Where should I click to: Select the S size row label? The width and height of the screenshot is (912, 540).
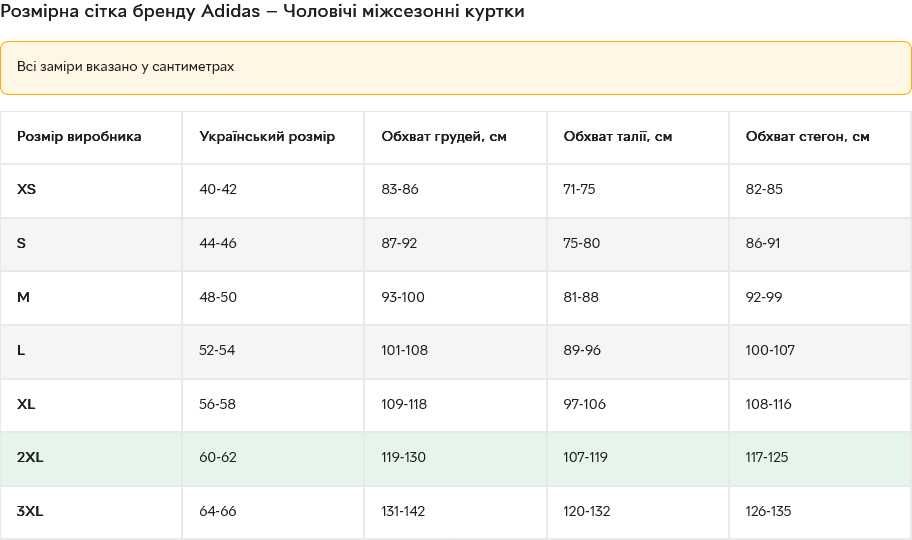(22, 243)
